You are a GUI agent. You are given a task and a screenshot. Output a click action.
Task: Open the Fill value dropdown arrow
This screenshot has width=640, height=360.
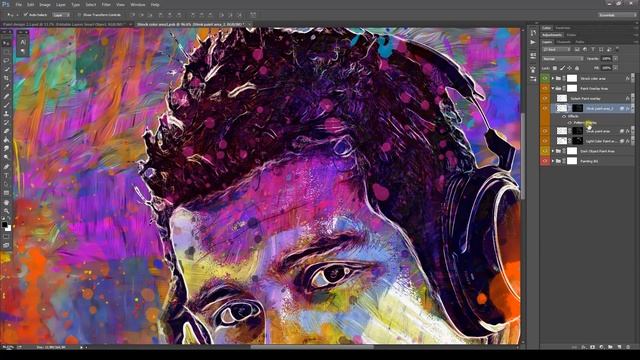click(615, 68)
